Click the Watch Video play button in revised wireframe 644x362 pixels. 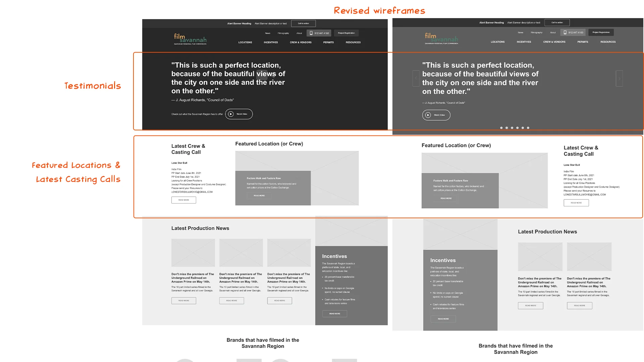point(428,115)
